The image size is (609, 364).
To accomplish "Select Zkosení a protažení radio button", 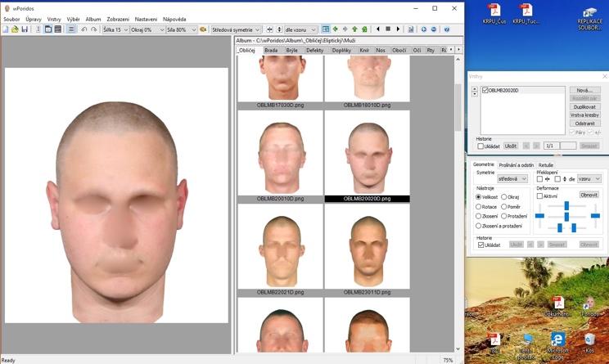I will [x=479, y=226].
